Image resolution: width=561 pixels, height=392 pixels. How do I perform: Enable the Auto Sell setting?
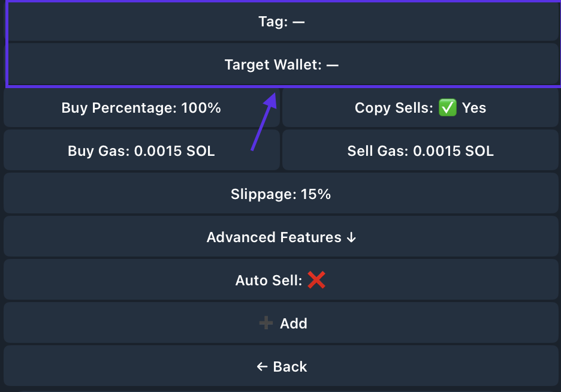coord(280,280)
